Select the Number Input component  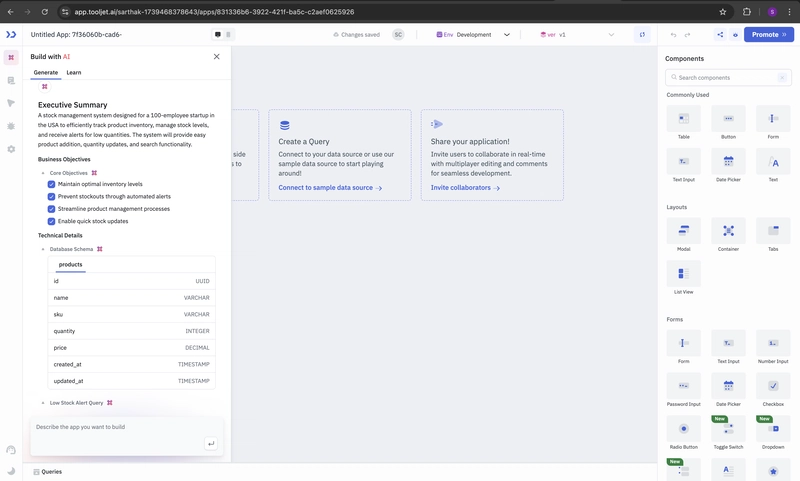pyautogui.click(x=773, y=347)
